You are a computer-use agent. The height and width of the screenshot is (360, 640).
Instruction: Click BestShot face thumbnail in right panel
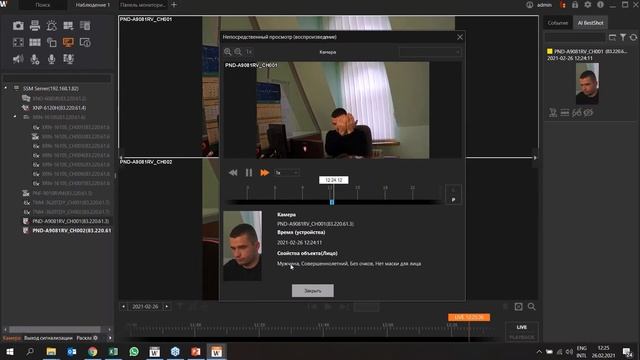tap(587, 84)
